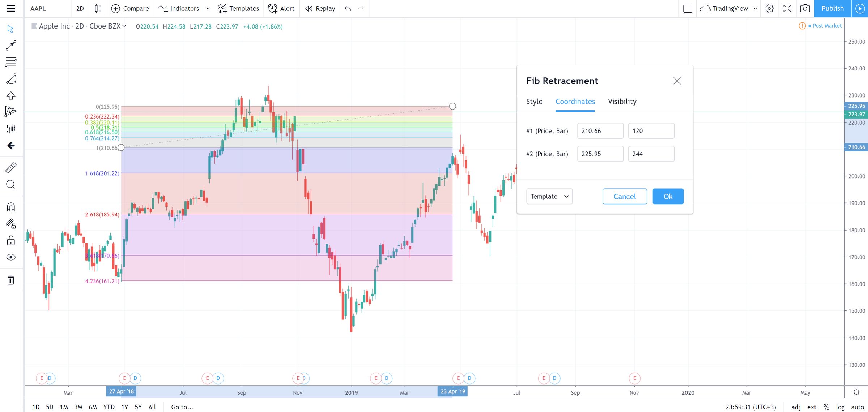
Task: Select the Fibonacci tools from the sidebar
Action: 11,62
